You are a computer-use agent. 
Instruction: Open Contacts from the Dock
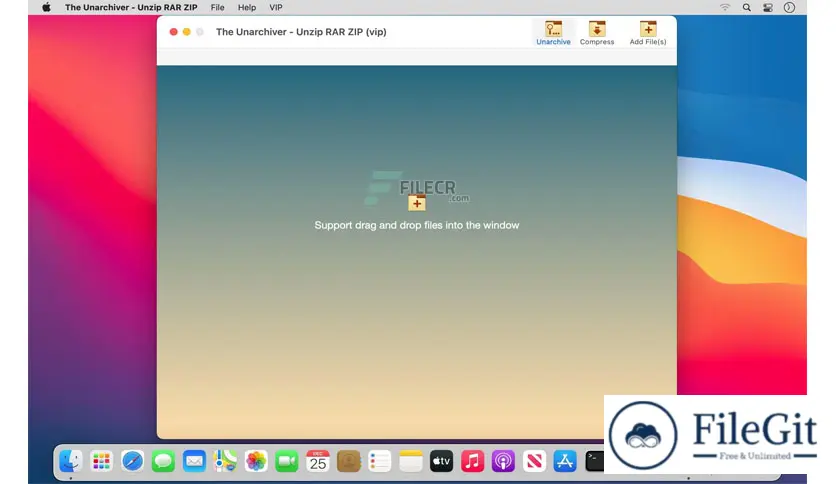(349, 461)
